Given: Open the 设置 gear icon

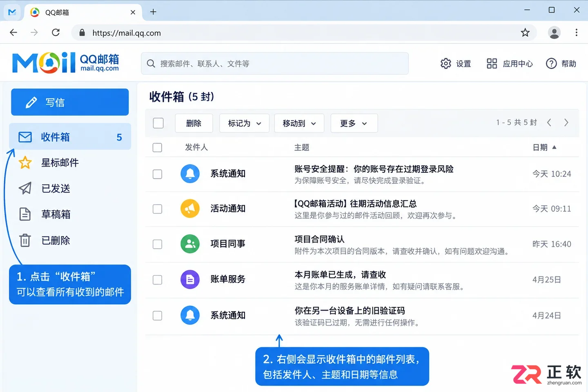Looking at the screenshot, I should pyautogui.click(x=445, y=64).
